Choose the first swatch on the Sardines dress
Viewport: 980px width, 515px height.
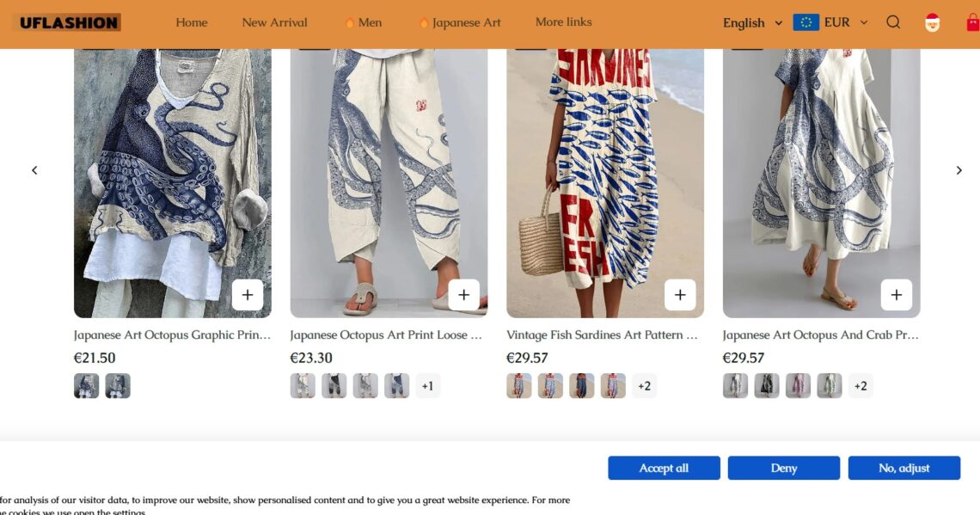(517, 385)
